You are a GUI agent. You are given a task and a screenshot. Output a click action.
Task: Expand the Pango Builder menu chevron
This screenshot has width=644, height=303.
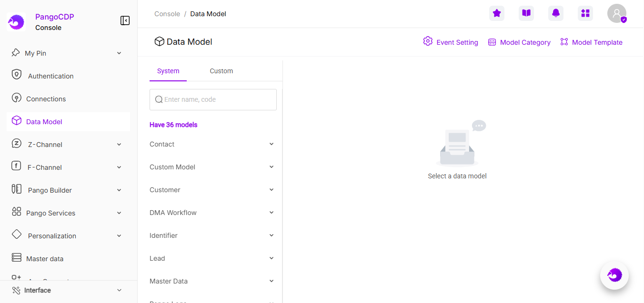tap(119, 190)
